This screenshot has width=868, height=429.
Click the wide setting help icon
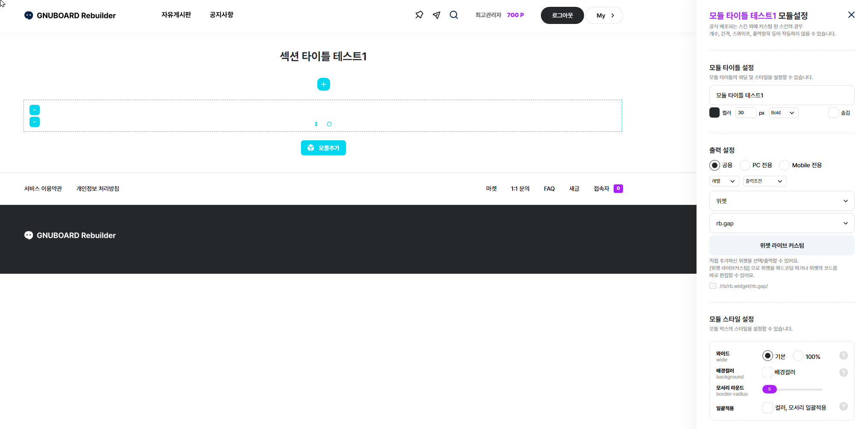(843, 355)
